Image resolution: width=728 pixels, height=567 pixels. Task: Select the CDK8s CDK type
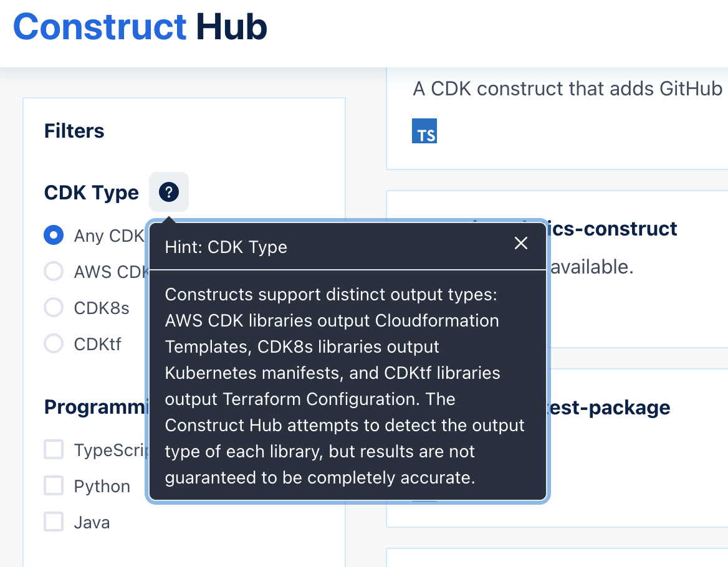pos(53,307)
